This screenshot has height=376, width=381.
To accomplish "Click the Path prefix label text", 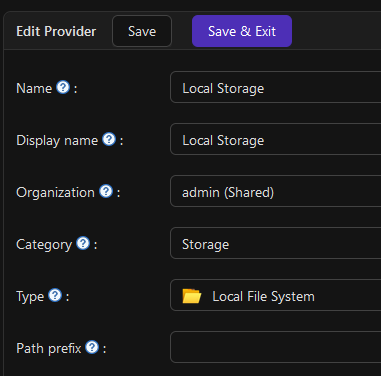I will click(49, 349).
